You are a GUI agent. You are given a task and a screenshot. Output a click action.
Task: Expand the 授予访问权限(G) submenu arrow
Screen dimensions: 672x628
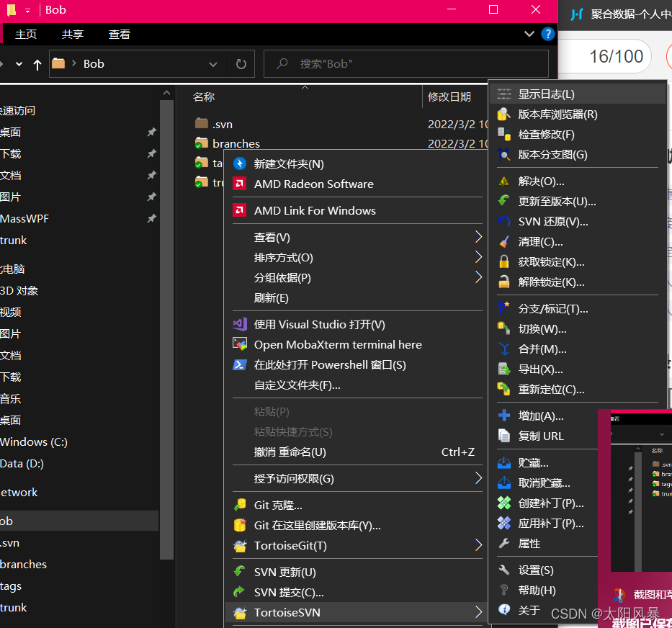[478, 478]
